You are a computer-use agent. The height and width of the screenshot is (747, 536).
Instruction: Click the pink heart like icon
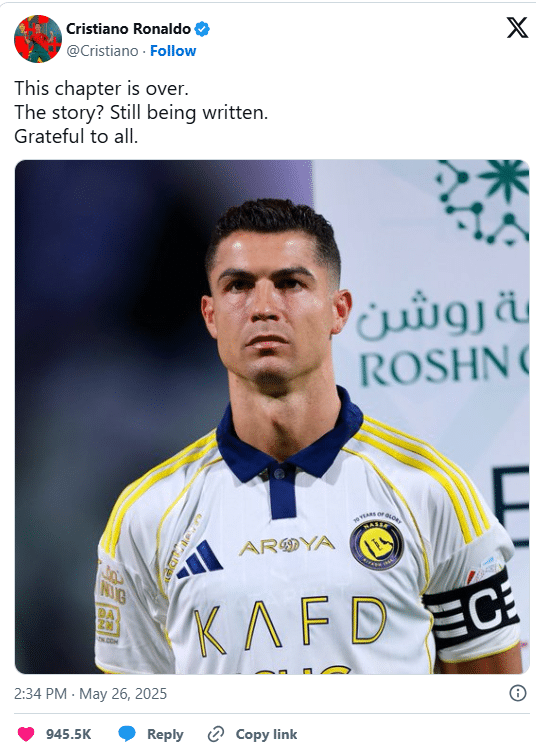(26, 734)
